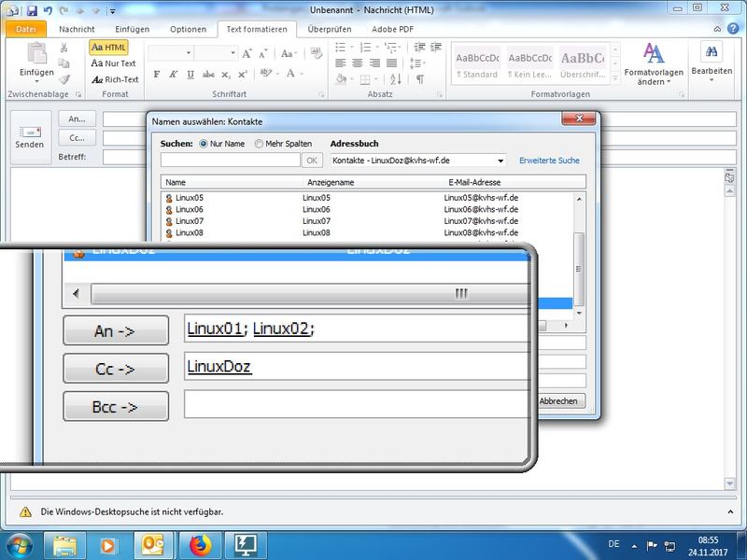Viewport: 747px width, 560px height.
Task: Click the Outlook taskbar icon
Action: (154, 544)
